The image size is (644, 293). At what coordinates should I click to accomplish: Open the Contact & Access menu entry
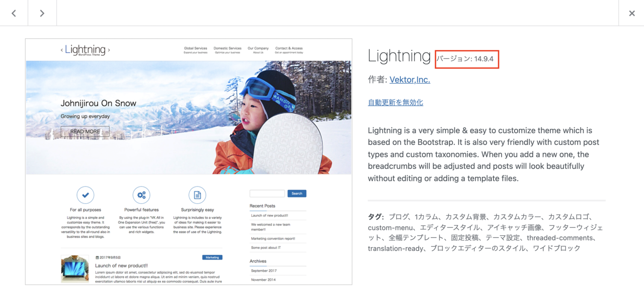[x=288, y=48]
